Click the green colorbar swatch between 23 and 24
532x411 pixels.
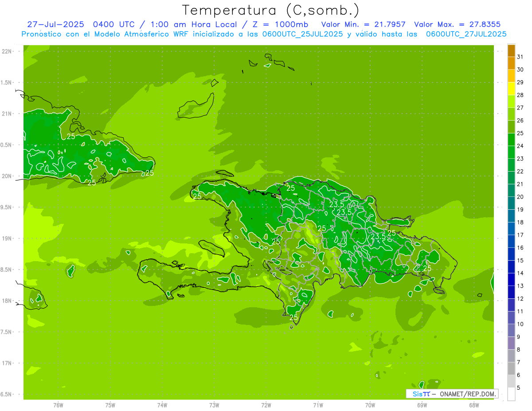point(511,153)
